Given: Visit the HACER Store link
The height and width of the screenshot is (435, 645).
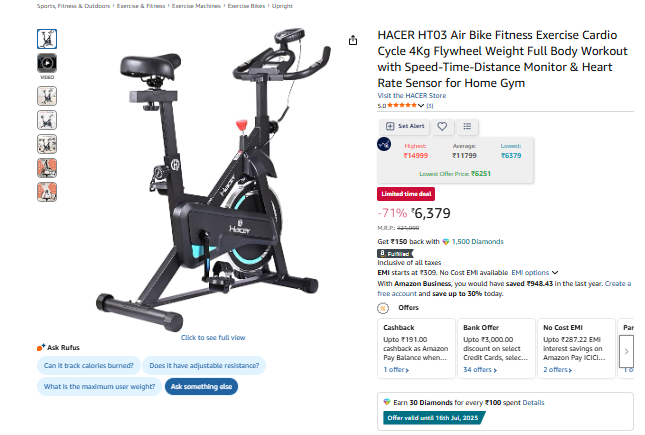Looking at the screenshot, I should click(412, 95).
